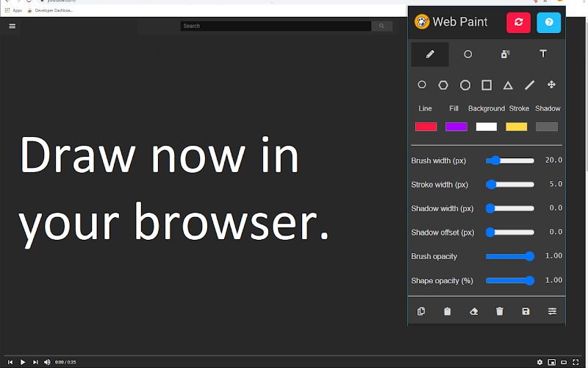Open the Developer Dashboard bookmark

pyautogui.click(x=50, y=10)
